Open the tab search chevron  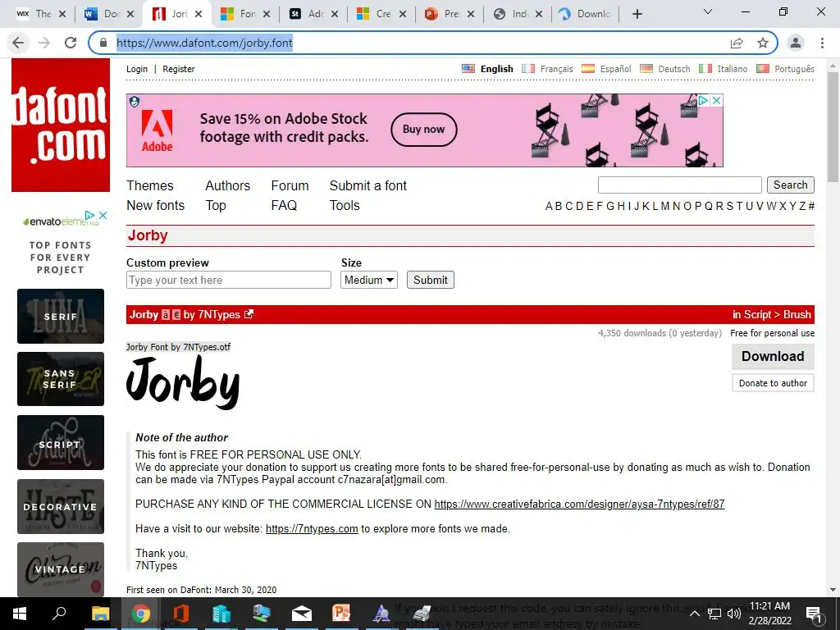pos(708,11)
